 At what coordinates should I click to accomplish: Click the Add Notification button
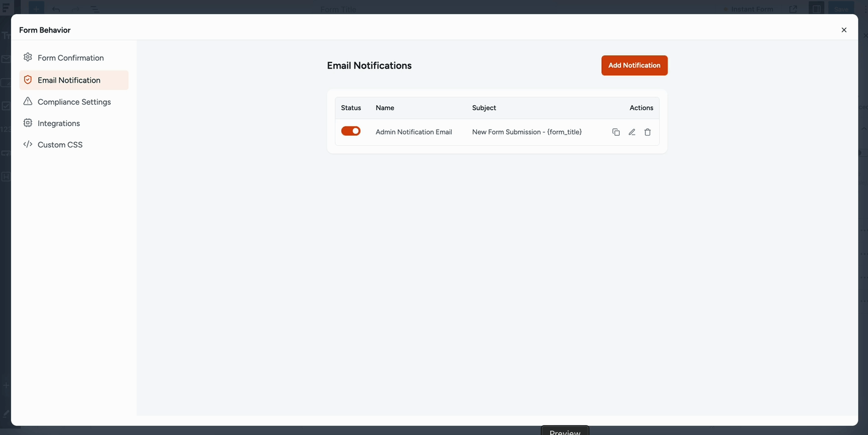(x=634, y=65)
